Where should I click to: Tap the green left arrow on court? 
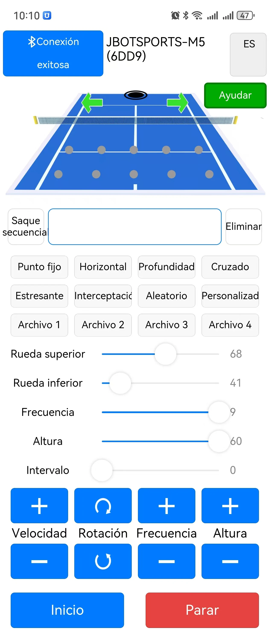pos(92,102)
